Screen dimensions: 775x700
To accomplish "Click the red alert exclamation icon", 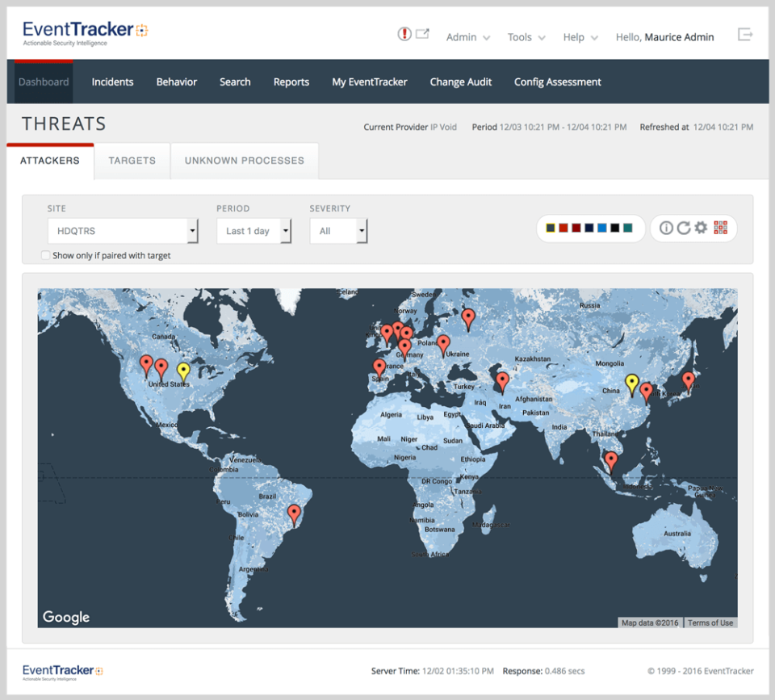I will (x=404, y=34).
